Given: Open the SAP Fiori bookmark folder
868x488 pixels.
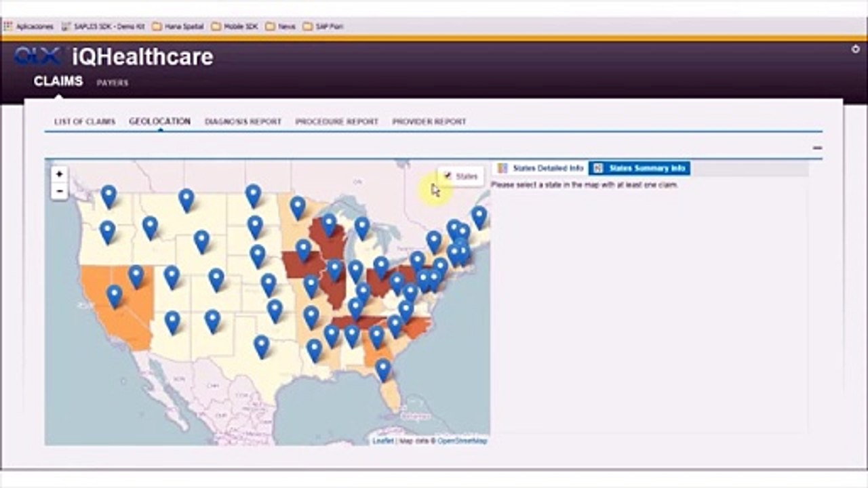Looking at the screenshot, I should coord(323,26).
